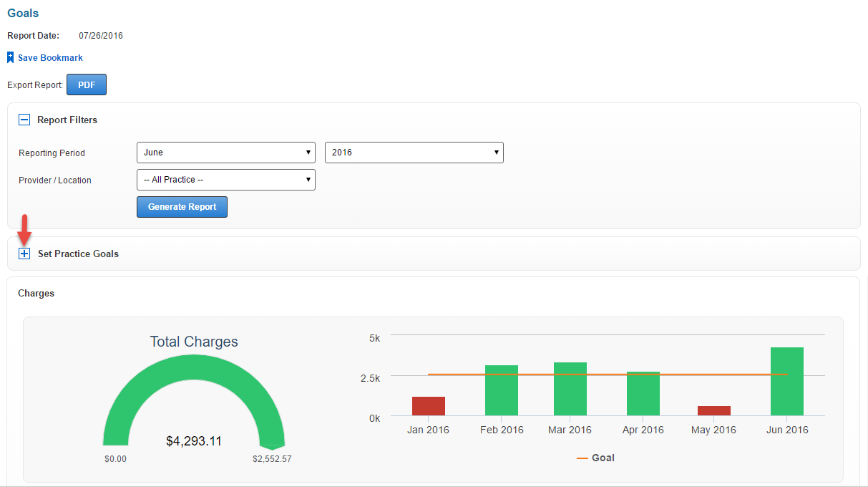Click the Generate Report button
Screen dimensions: 868x487
coord(182,207)
